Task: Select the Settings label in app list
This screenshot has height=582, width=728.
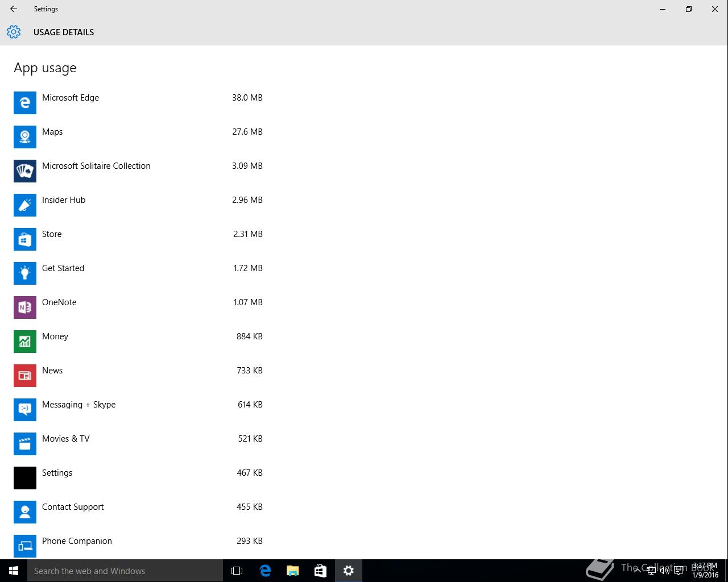Action: coord(57,473)
